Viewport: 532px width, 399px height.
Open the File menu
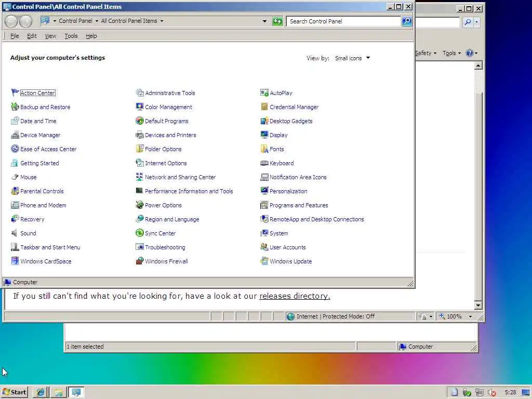[15, 36]
